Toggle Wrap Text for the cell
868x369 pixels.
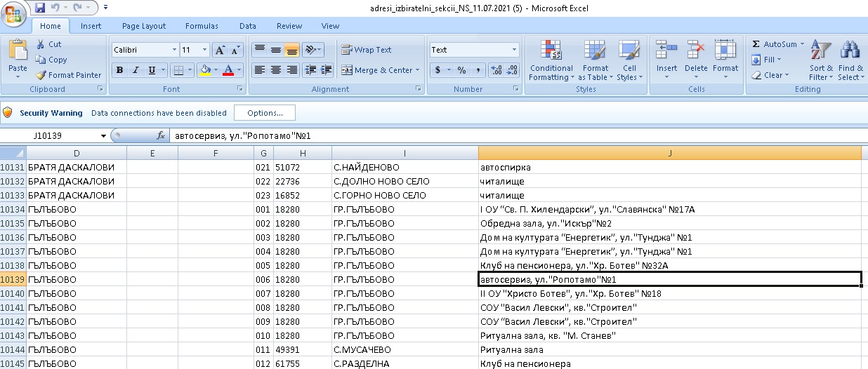pos(367,50)
